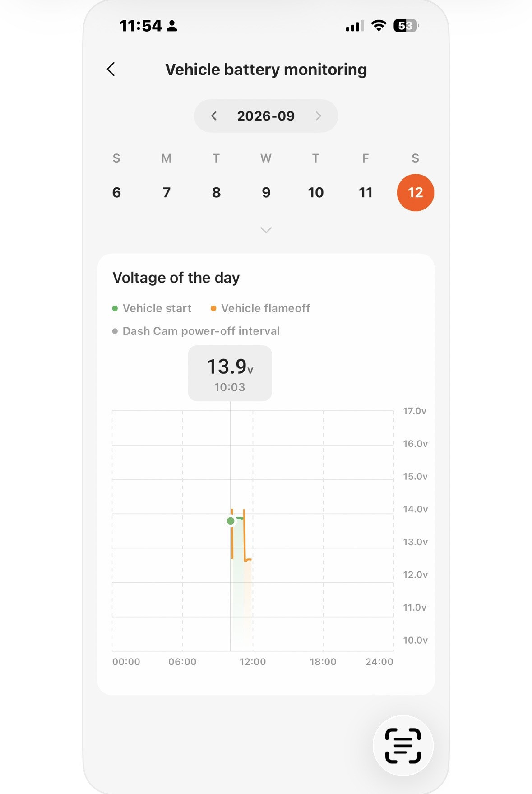Tap the Wi-Fi status icon
The height and width of the screenshot is (794, 532).
379,26
